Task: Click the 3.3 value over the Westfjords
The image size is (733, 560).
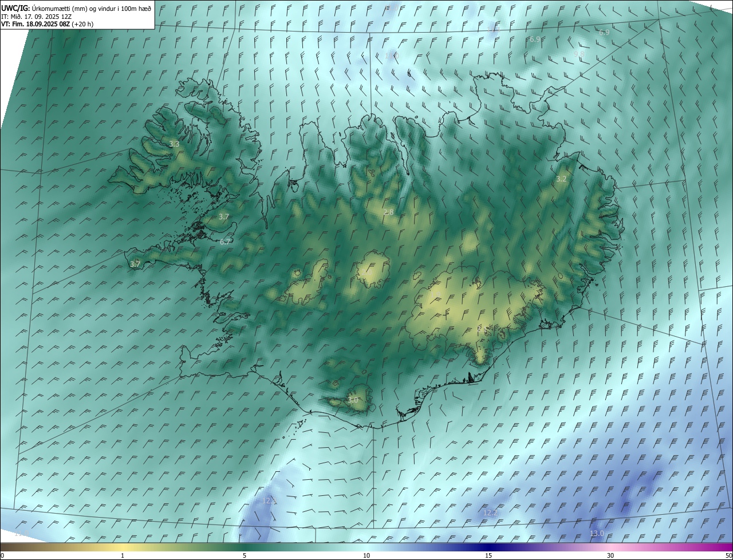Action: (175, 144)
